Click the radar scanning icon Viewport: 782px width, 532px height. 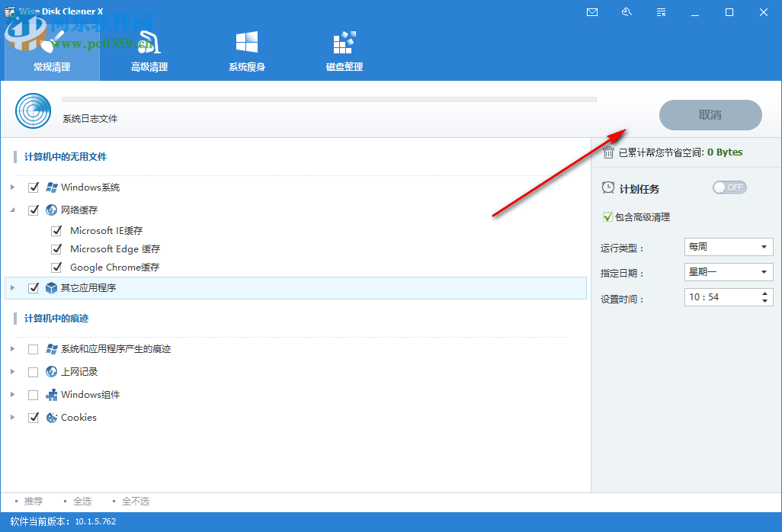(33, 111)
